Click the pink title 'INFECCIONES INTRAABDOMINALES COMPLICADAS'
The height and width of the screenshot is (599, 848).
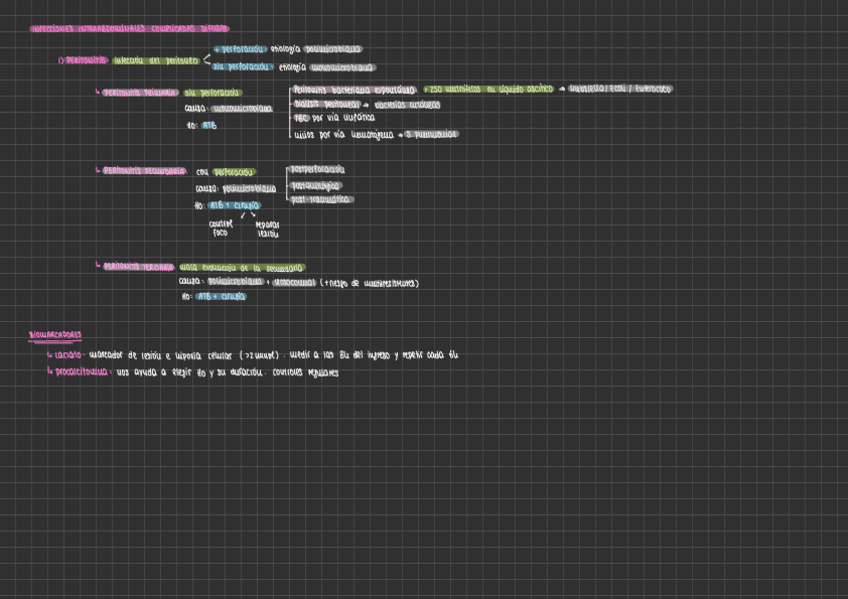(x=129, y=29)
